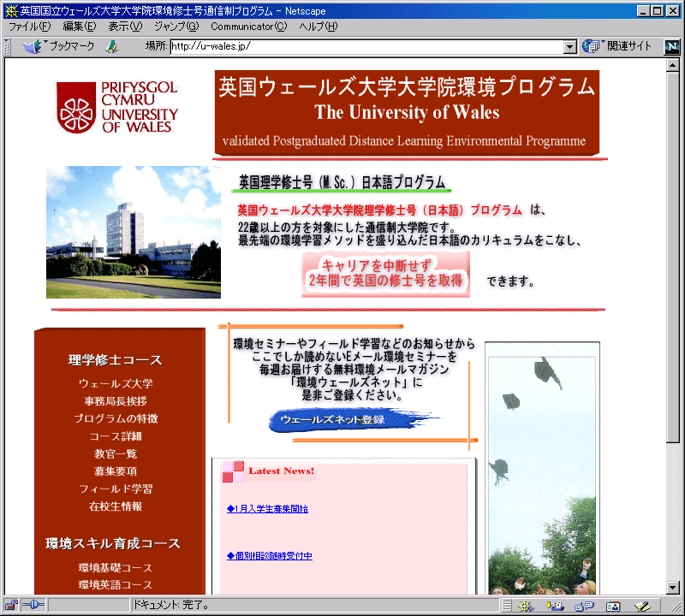Image resolution: width=685 pixels, height=616 pixels.
Task: Click the University of Wales crest logo
Action: click(76, 108)
